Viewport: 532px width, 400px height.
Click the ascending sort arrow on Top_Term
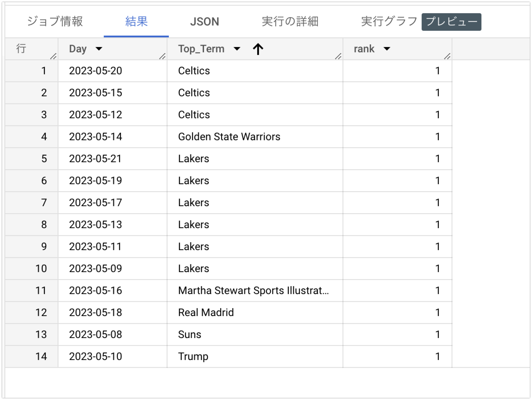258,49
